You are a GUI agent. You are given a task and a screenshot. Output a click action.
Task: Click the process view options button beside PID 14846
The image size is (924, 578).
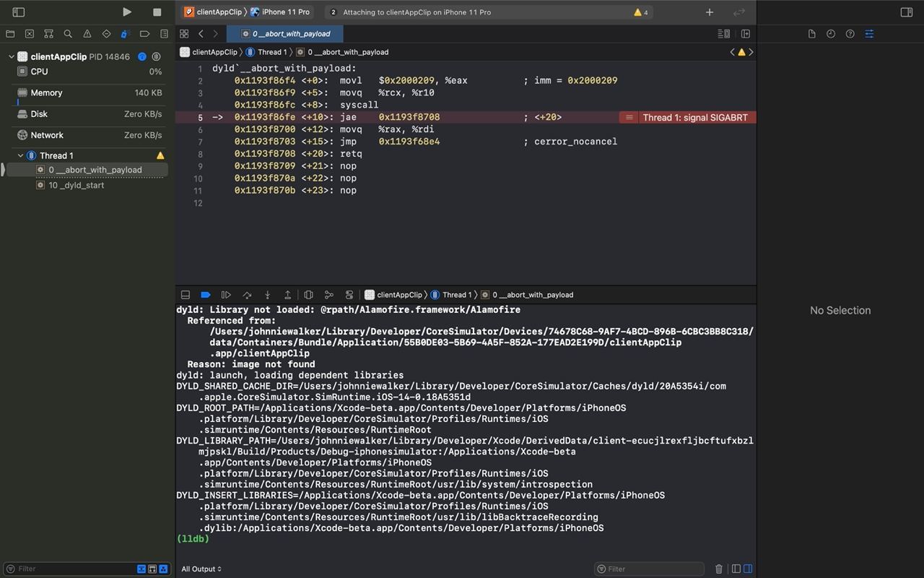(x=142, y=56)
